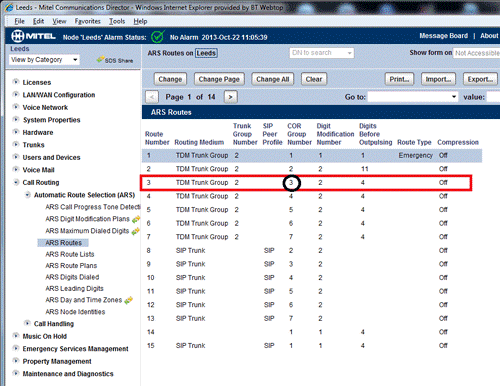Open the DN to search dropdown
This screenshot has height=386, width=500.
tap(321, 53)
